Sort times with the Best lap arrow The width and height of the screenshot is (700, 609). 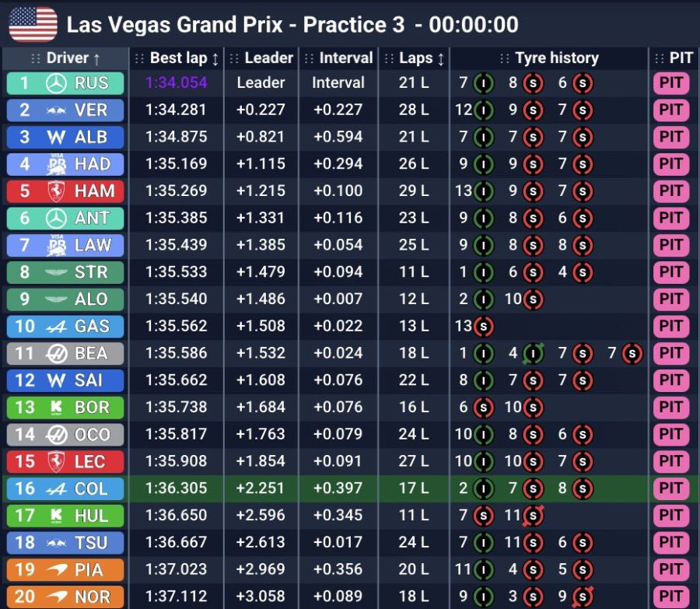[x=217, y=58]
